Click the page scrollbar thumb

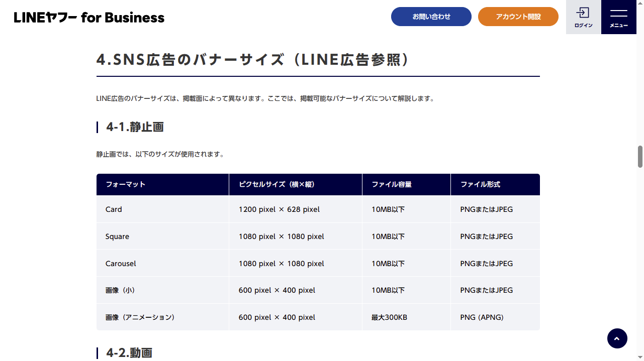(640, 157)
